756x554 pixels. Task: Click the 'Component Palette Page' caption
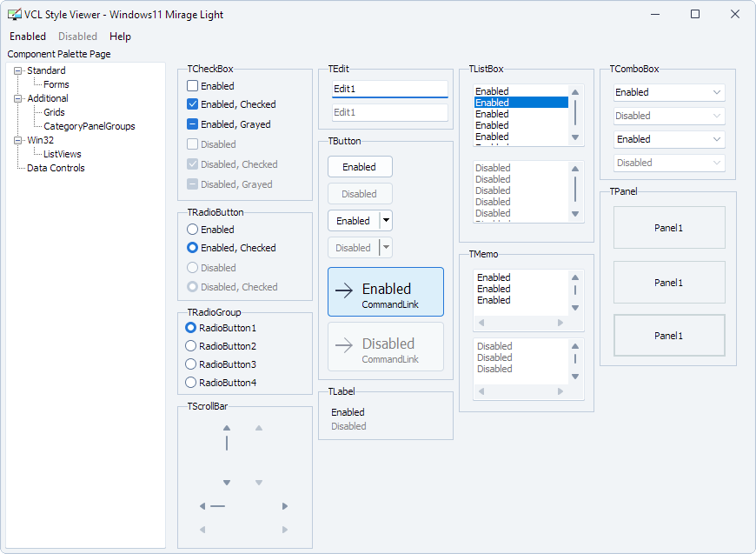(59, 54)
